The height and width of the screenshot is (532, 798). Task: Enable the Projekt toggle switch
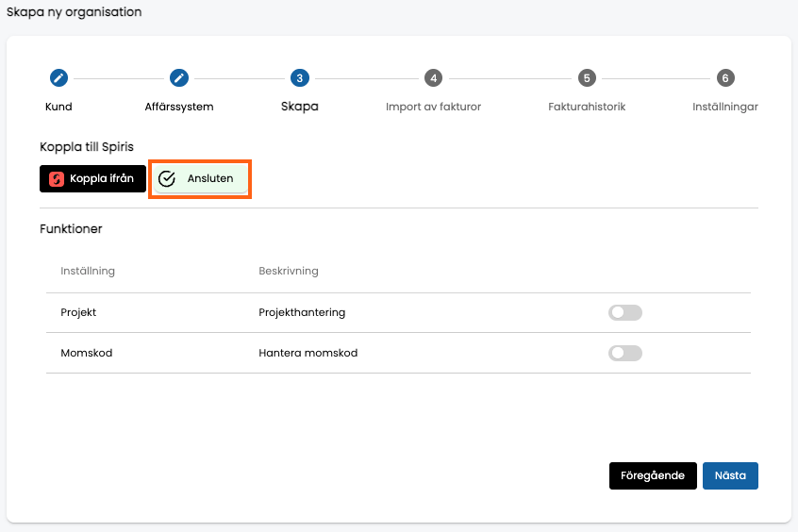click(x=625, y=312)
